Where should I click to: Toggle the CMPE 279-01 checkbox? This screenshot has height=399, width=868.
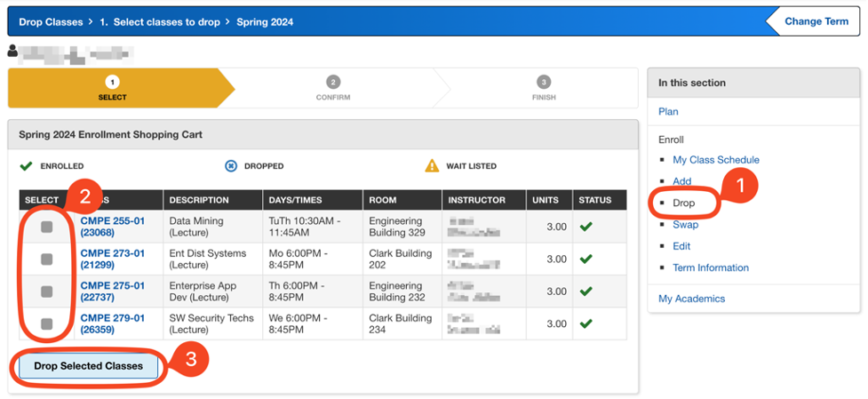(46, 323)
